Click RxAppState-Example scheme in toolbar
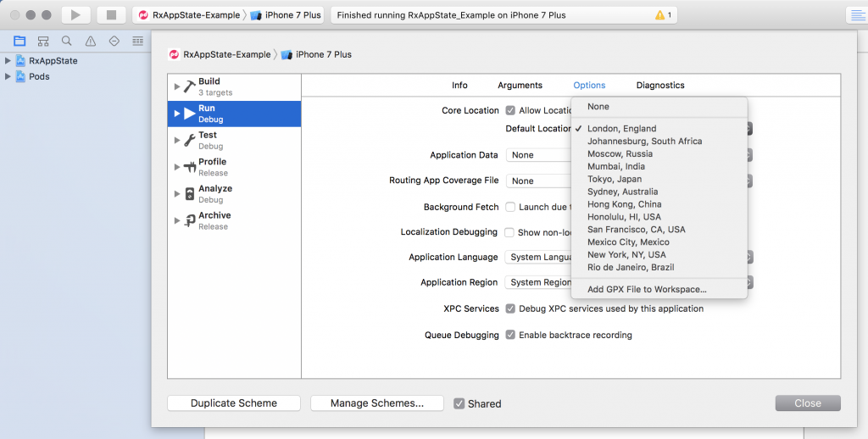Viewport: 868px width, 439px height. 189,15
